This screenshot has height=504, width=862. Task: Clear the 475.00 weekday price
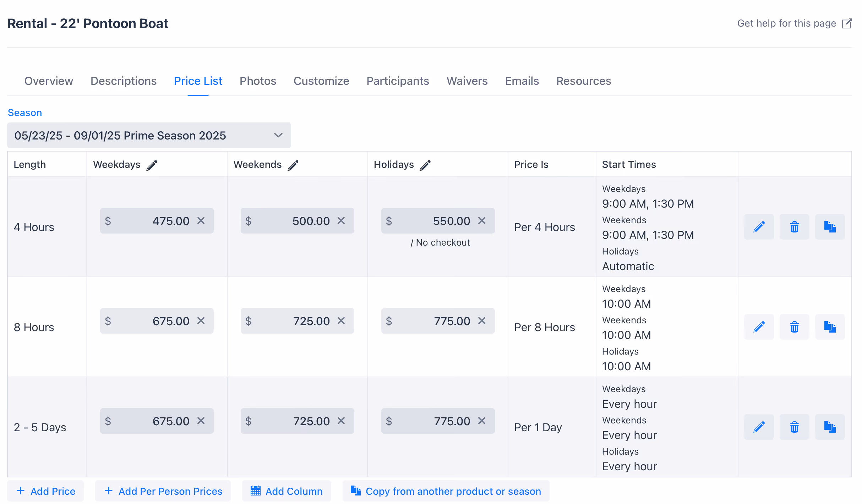tap(201, 221)
